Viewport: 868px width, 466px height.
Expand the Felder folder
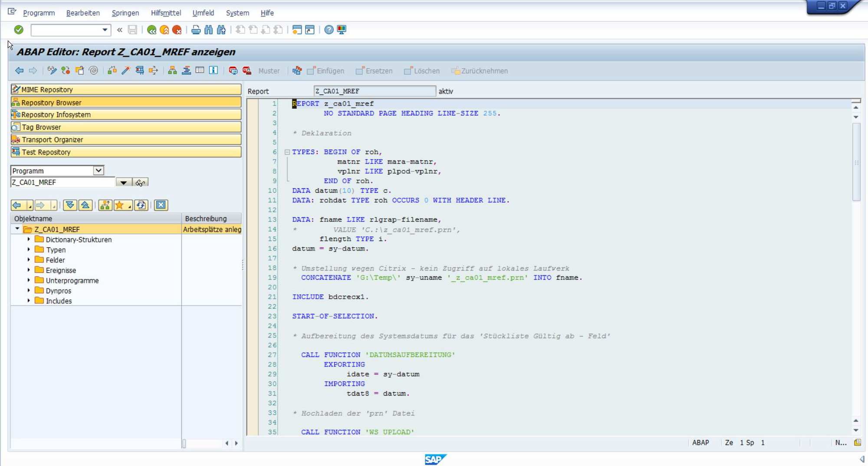29,260
